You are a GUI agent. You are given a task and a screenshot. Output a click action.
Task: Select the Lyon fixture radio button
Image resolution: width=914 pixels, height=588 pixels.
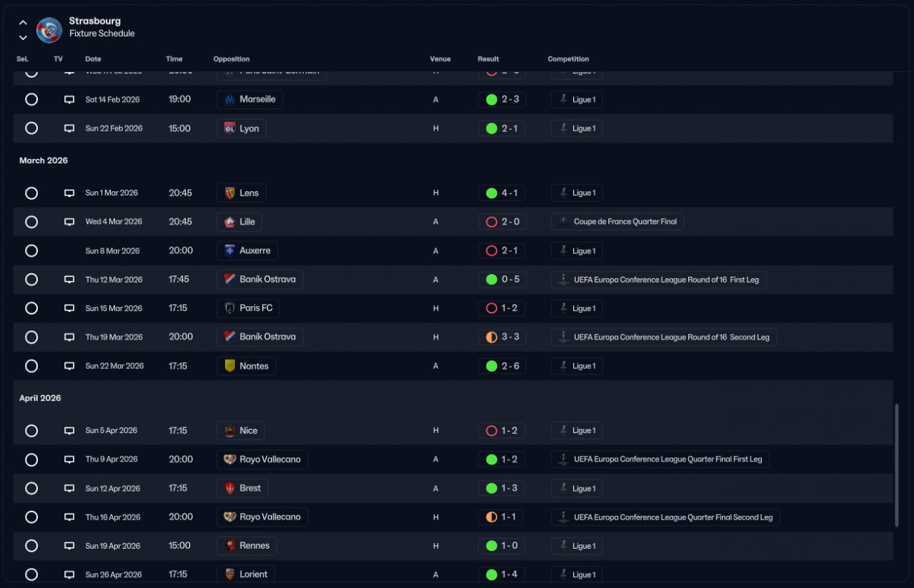31,128
